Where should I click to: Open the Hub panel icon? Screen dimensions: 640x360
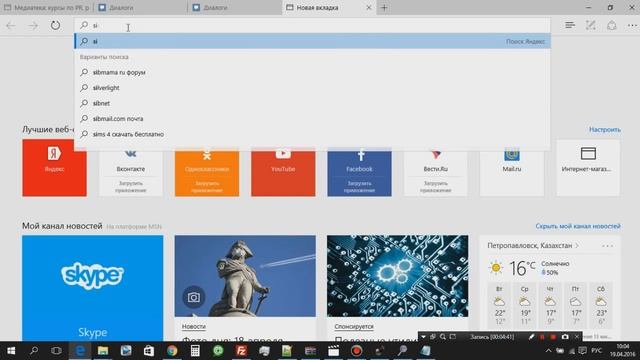click(x=570, y=25)
